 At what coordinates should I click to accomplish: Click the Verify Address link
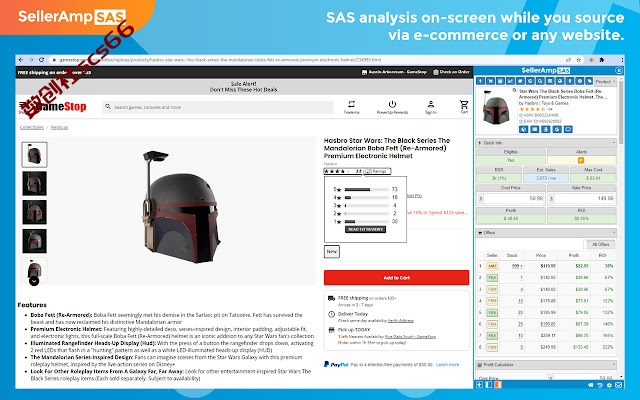pos(400,321)
